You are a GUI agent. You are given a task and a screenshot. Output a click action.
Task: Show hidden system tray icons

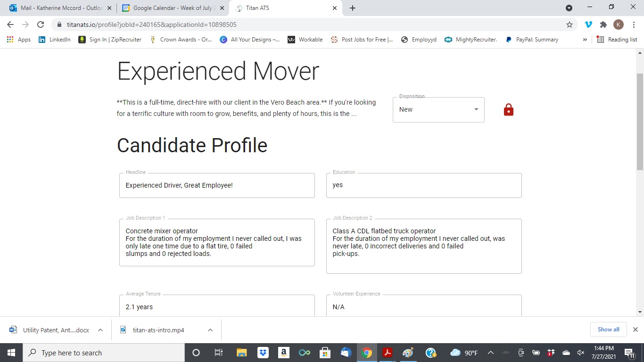pos(490,353)
